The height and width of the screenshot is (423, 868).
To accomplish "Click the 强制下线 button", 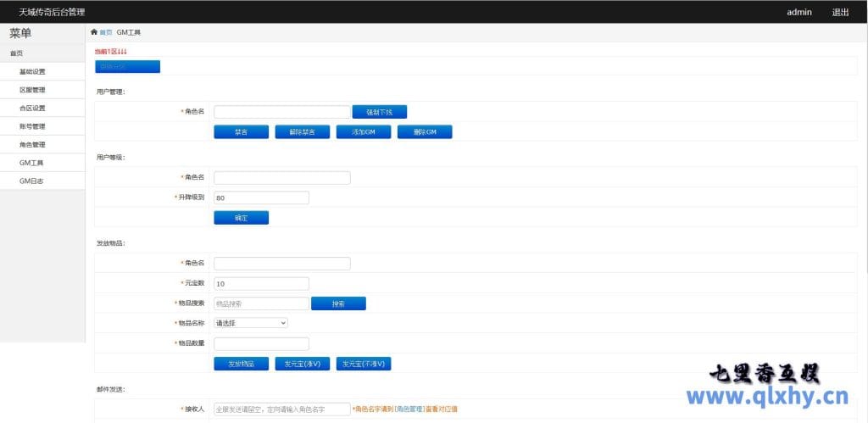I will click(380, 112).
